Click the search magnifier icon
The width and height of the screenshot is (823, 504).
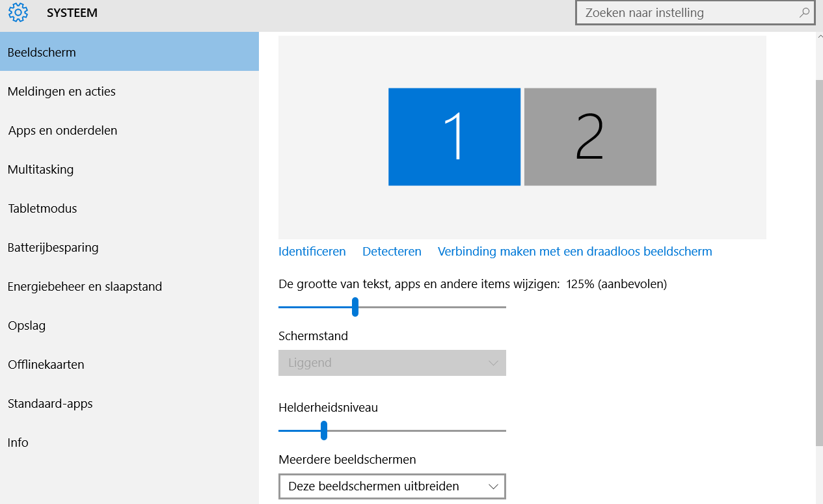(x=804, y=12)
